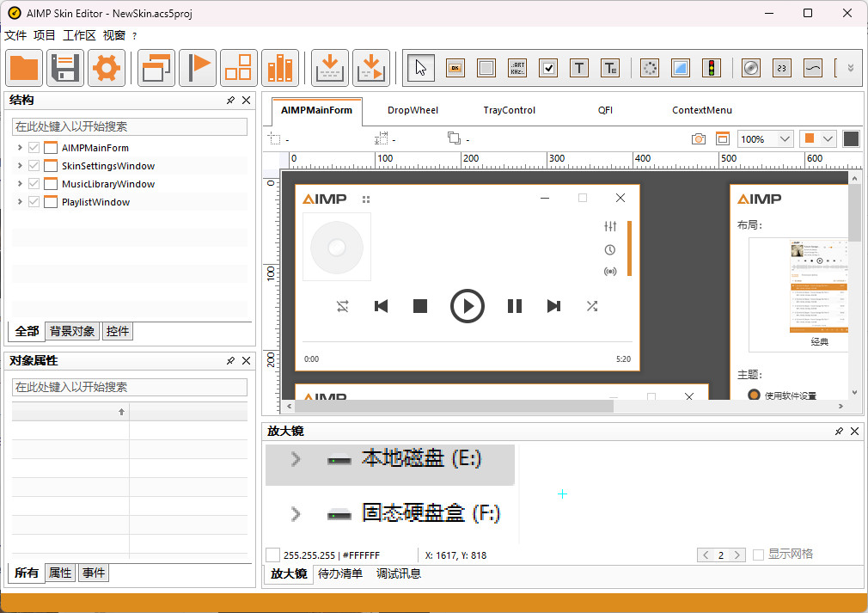
Task: Toggle the SkinSettingsWindow checkbox
Action: [34, 166]
